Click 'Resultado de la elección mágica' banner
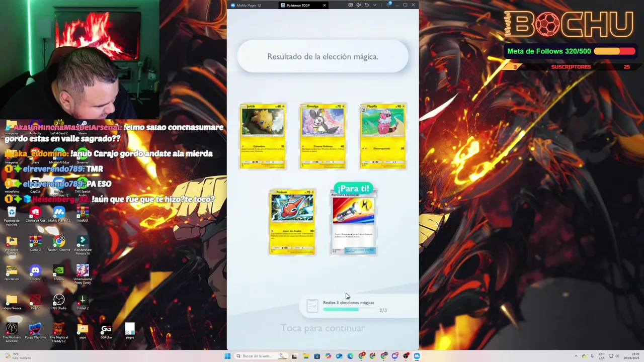The height and width of the screenshot is (362, 644). [323, 56]
